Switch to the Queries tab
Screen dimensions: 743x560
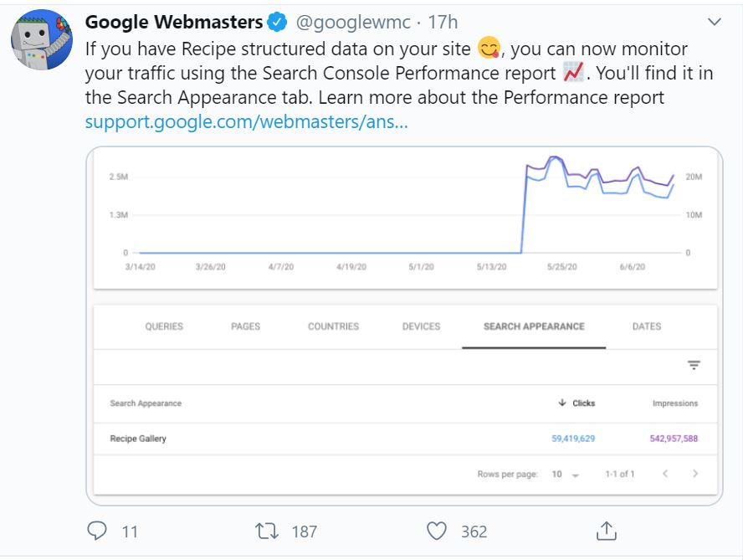coord(164,326)
